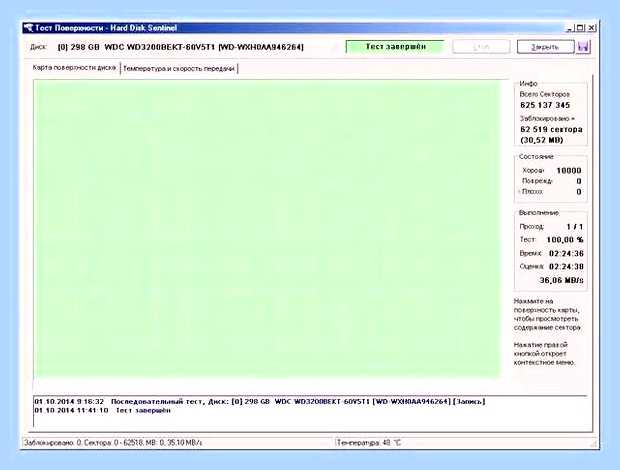This screenshot has width=620, height=470.
Task: Maximize the Тест Поверхности window
Action: (x=580, y=28)
